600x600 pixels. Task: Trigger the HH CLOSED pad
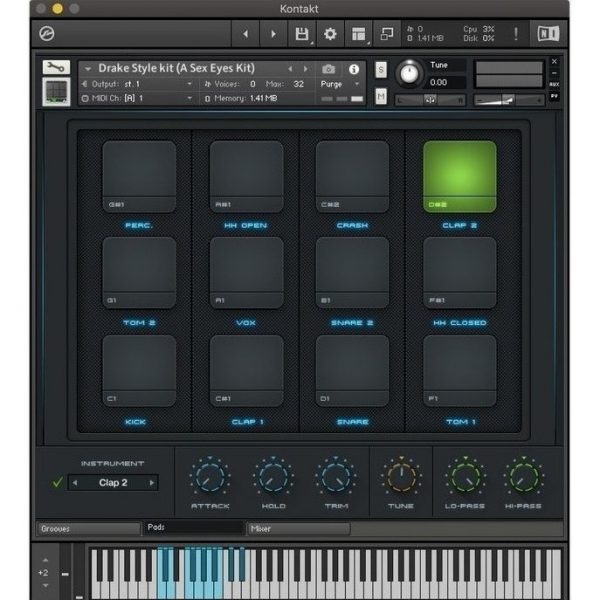460,273
